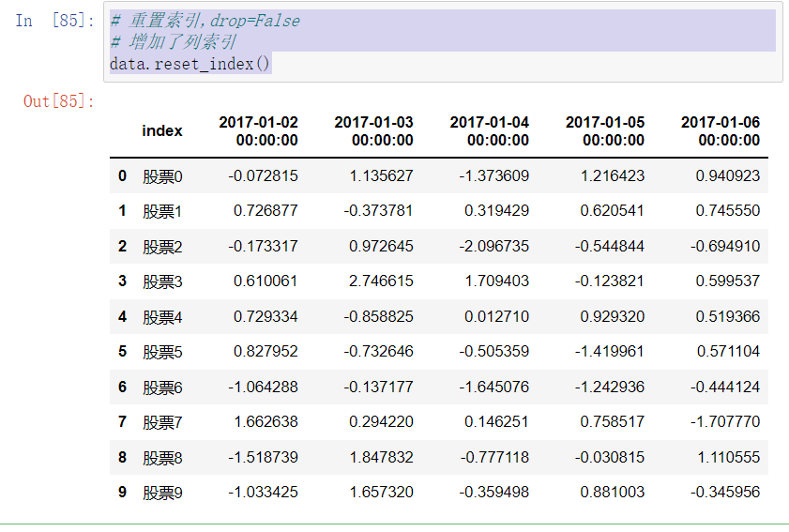Click the cell value -0.072815

(x=264, y=175)
